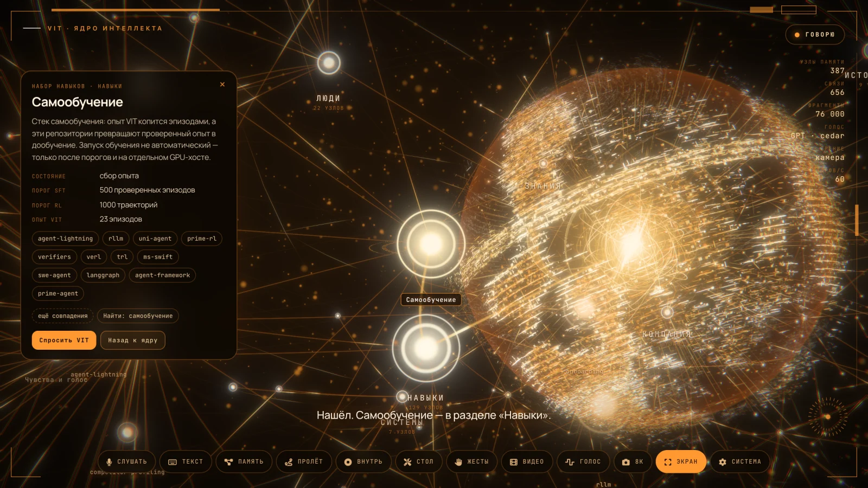This screenshot has width=868, height=488.
Task: Select the agent-framework tag
Action: [x=163, y=275]
